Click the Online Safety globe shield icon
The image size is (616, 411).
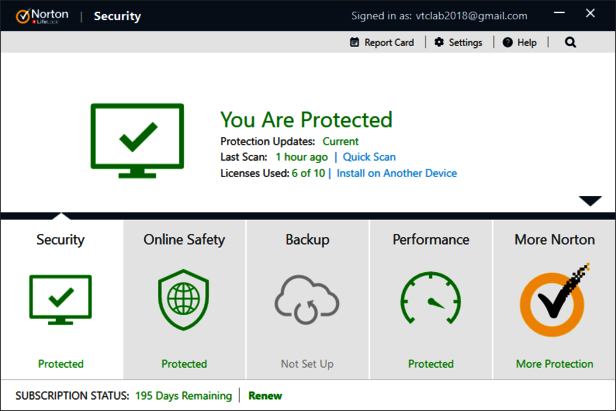[x=184, y=300]
